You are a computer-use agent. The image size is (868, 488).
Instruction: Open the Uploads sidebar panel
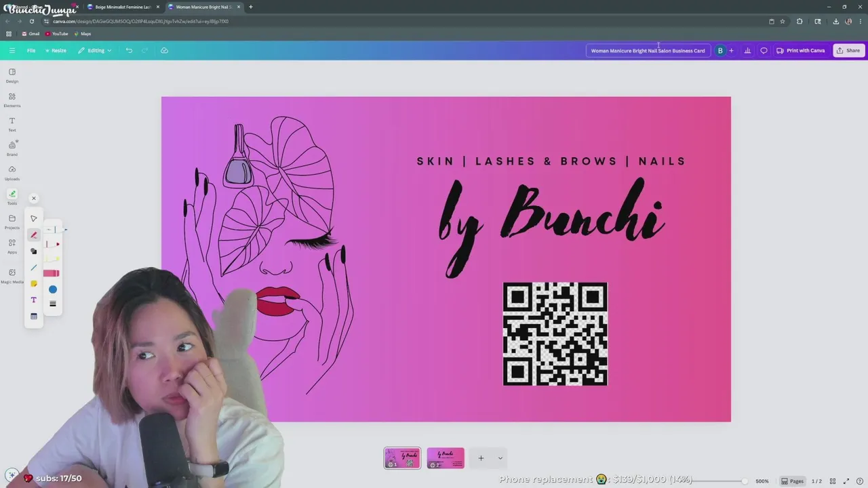[x=12, y=173]
